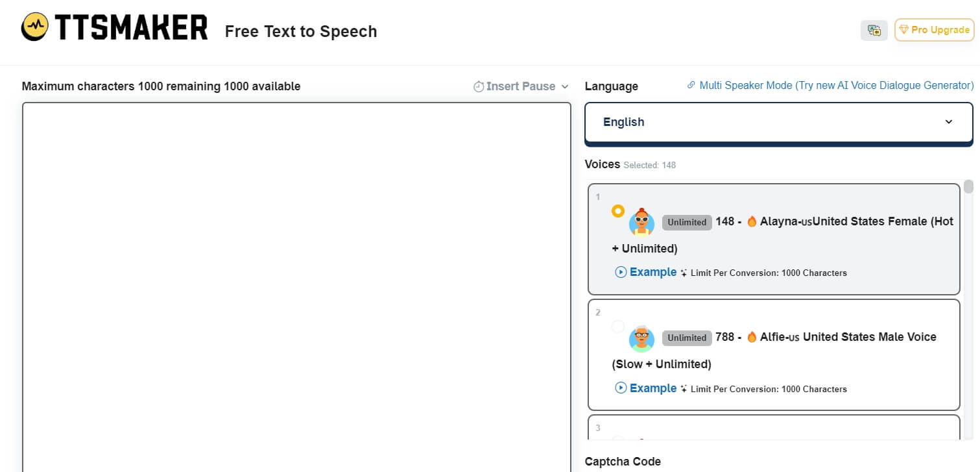Select the Alfie voice radio button
The width and height of the screenshot is (980, 472).
(x=618, y=327)
